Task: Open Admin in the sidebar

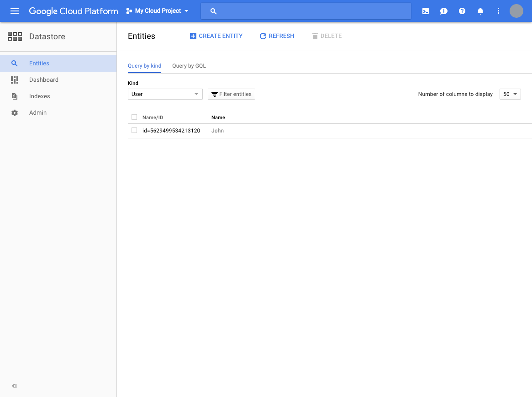Action: pos(58,113)
